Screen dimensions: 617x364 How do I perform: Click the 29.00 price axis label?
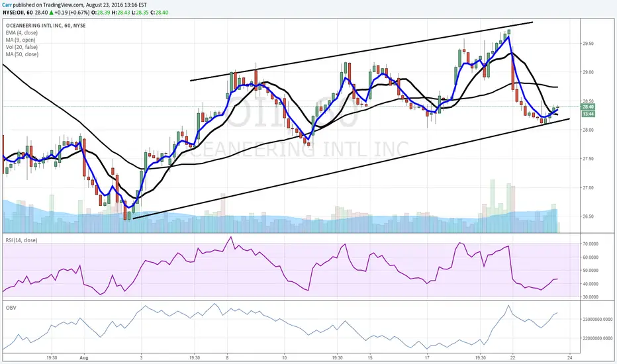click(588, 72)
